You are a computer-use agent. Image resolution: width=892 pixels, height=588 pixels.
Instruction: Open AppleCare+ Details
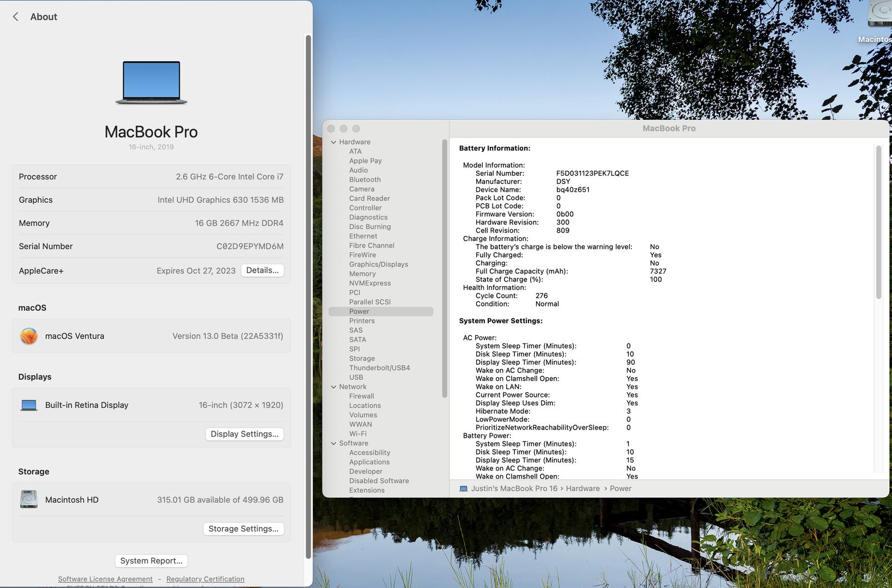262,271
